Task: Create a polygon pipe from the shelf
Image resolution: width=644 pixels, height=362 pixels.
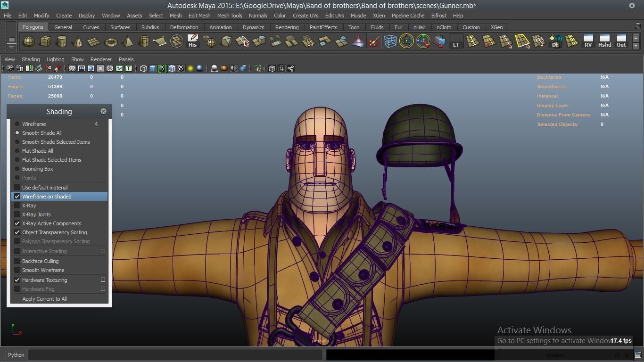Action: [144, 41]
